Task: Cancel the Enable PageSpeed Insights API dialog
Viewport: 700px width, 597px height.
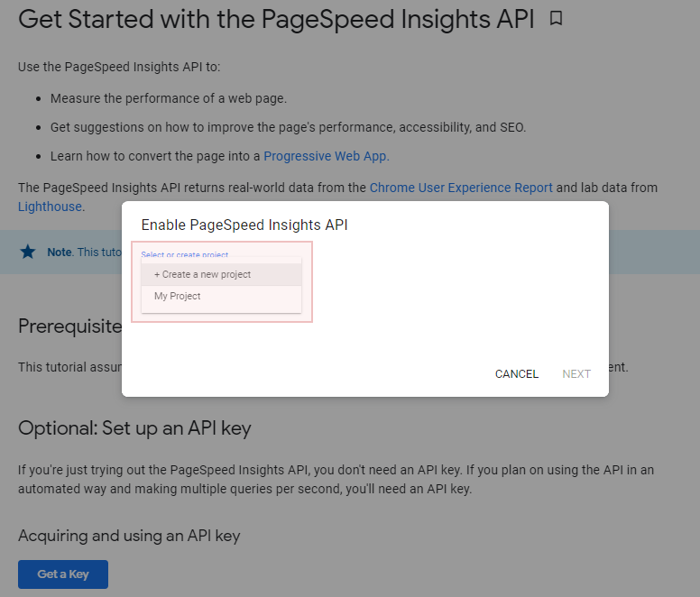Action: pos(517,374)
